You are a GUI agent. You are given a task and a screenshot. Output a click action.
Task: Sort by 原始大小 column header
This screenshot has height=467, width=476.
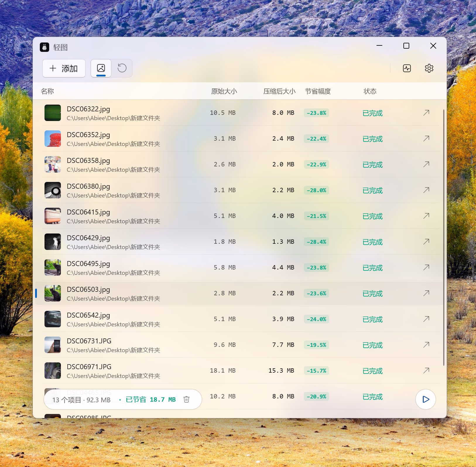click(224, 91)
